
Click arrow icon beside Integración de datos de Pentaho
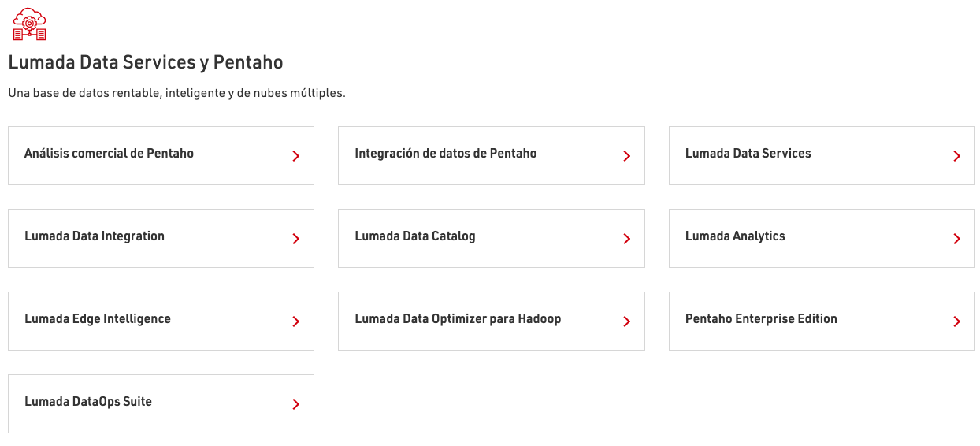627,156
